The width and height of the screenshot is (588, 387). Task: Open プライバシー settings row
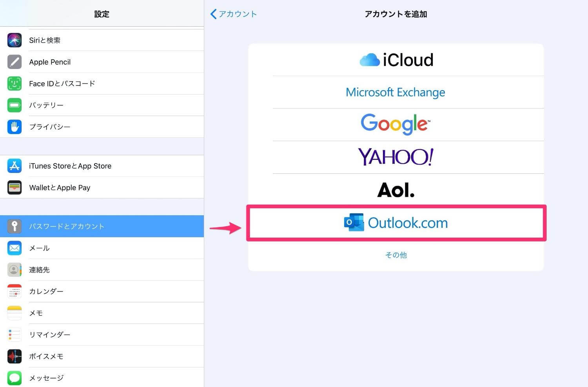(102, 127)
